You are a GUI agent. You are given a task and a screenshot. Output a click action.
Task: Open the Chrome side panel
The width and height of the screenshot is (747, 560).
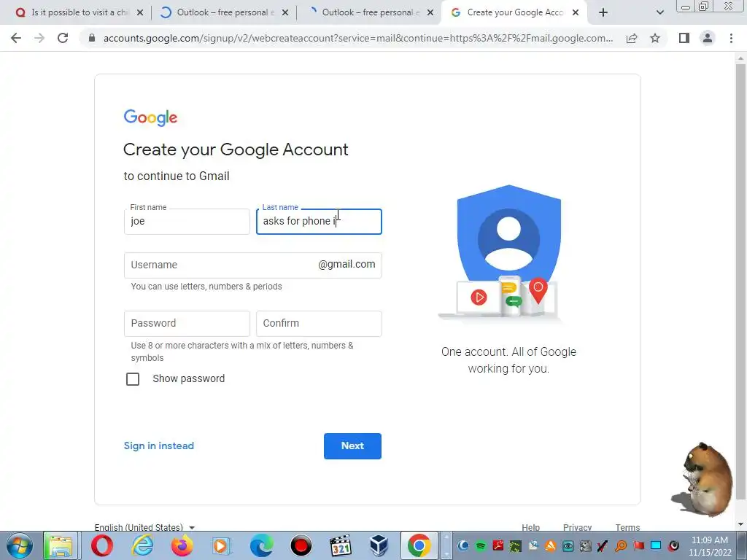point(684,38)
